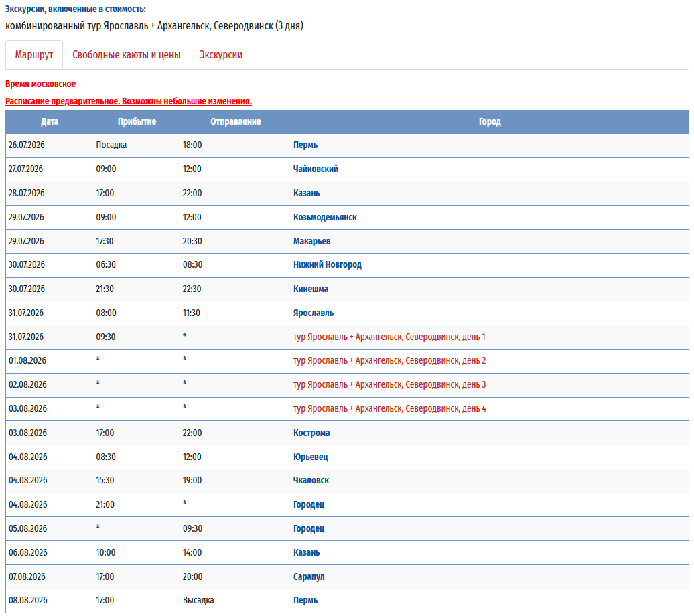Image resolution: width=694 pixels, height=616 pixels.
Task: Follow the Чкаловск city link
Action: pos(311,481)
